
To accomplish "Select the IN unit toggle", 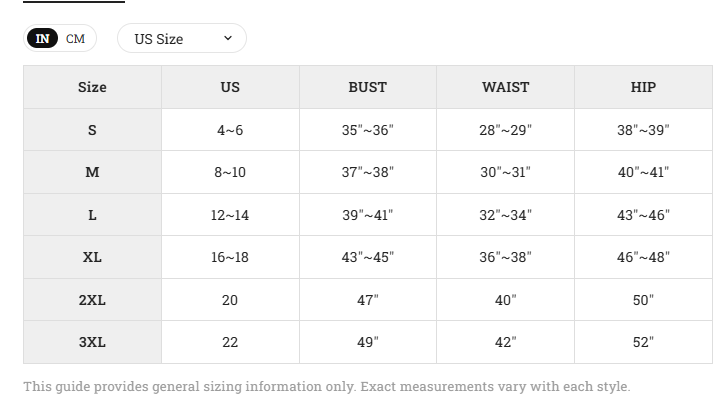I will click(43, 38).
